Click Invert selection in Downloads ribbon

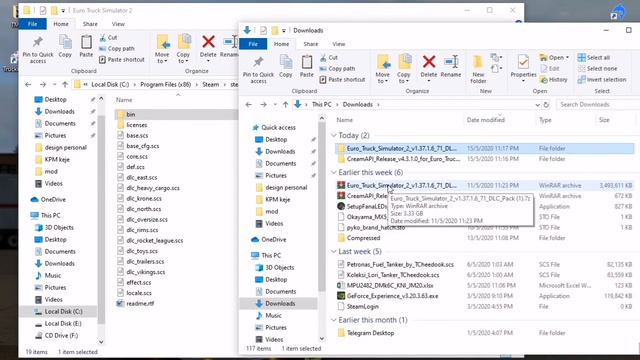(x=602, y=80)
